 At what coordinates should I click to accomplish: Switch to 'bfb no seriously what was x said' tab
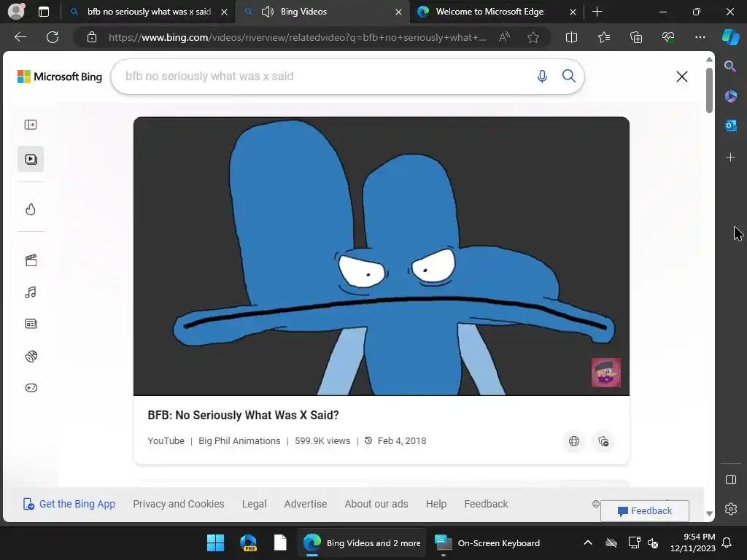pos(149,12)
